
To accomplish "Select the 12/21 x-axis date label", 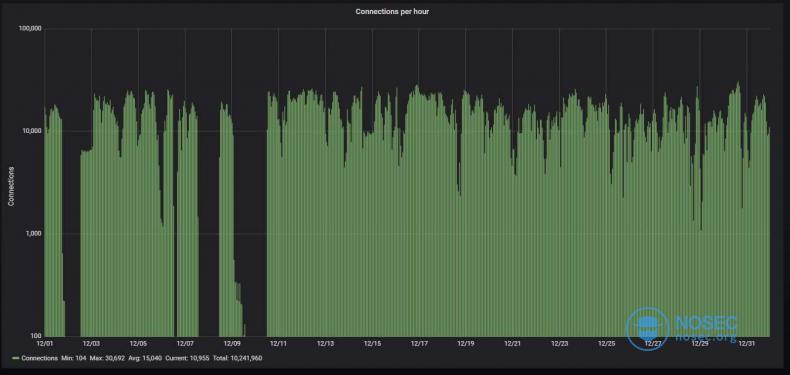I will (x=512, y=344).
